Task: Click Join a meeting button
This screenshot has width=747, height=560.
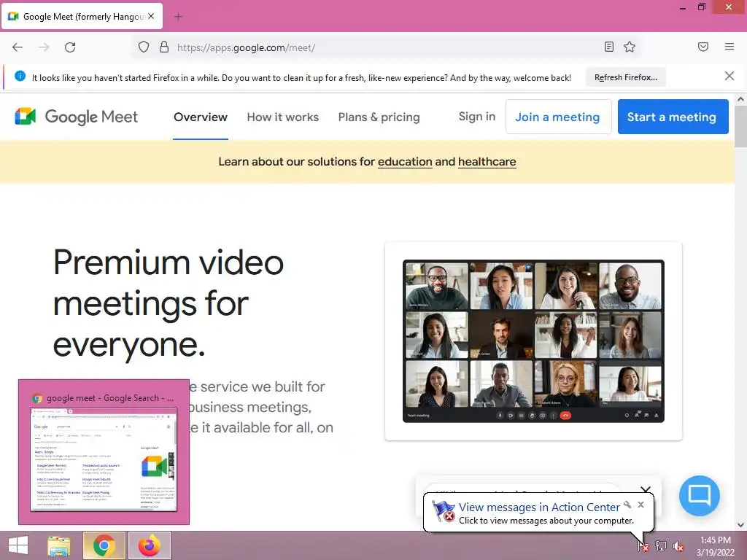Action: pyautogui.click(x=558, y=117)
